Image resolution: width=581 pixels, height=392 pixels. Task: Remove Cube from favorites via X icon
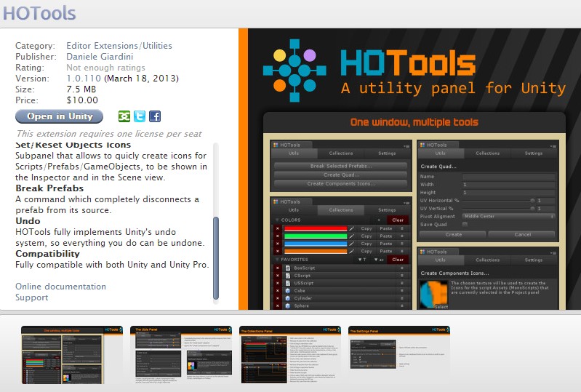coord(277,291)
